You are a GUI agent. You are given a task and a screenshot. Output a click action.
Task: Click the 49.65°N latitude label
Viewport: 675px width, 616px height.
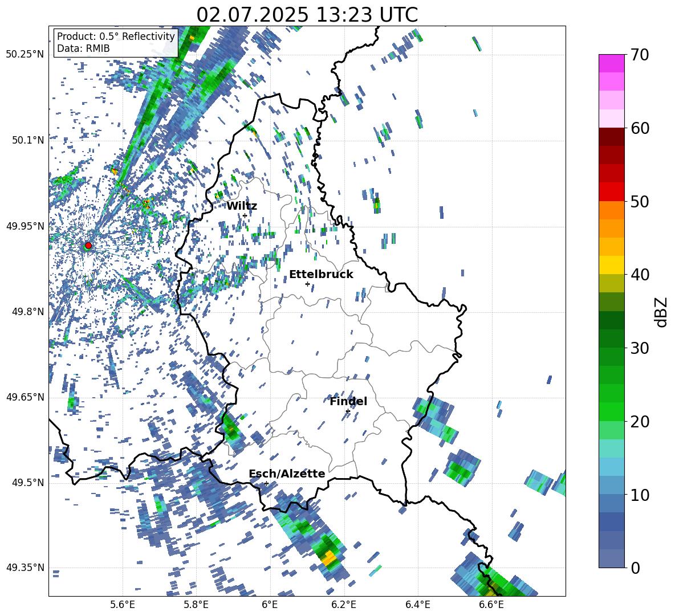25,397
